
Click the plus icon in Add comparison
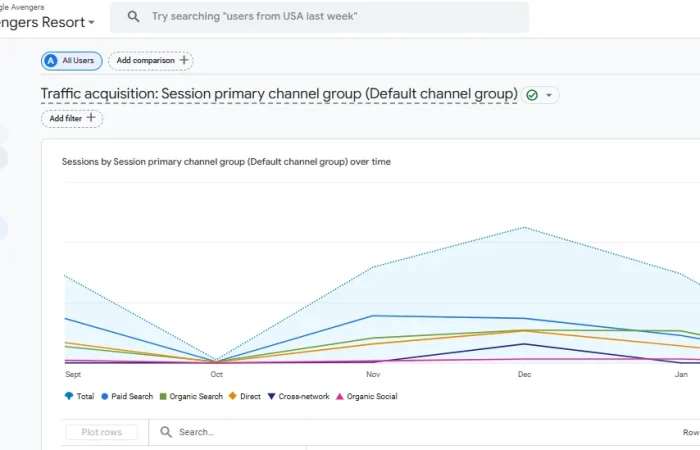(x=183, y=60)
